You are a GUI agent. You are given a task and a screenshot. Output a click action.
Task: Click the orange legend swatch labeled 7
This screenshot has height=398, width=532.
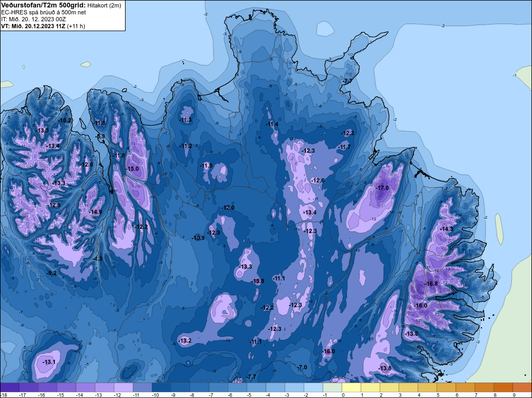click(485, 387)
